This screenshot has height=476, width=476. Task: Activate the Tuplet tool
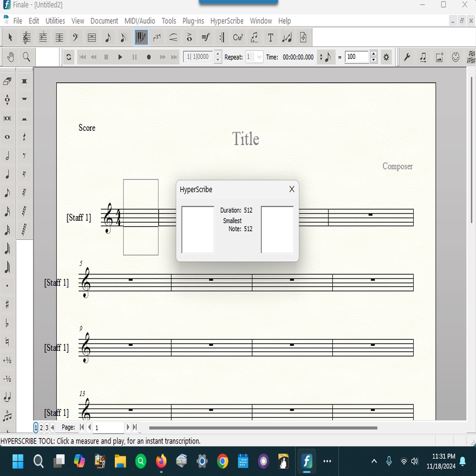point(157,38)
